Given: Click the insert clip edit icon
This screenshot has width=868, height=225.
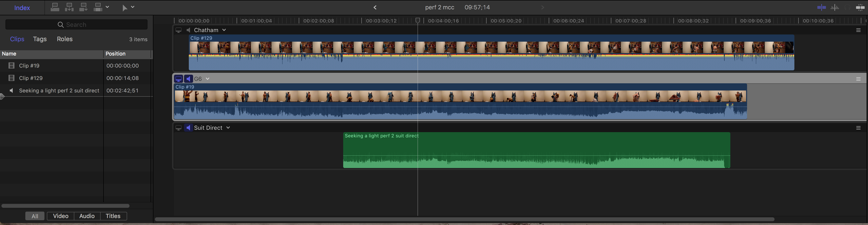Looking at the screenshot, I should coord(69,7).
